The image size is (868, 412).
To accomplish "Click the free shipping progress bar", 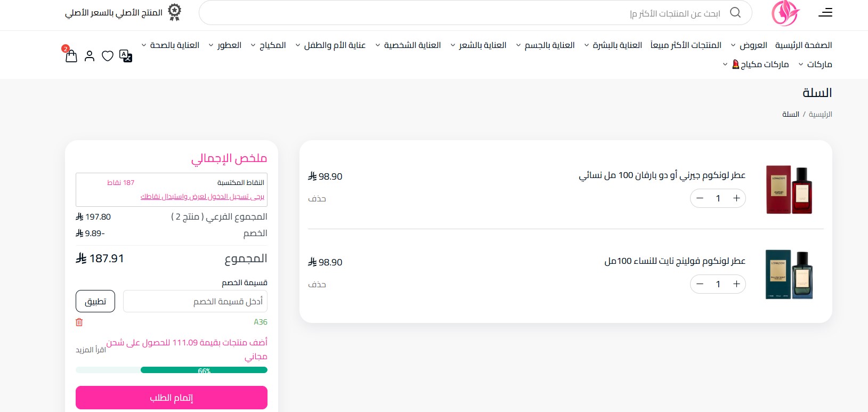I will (172, 370).
